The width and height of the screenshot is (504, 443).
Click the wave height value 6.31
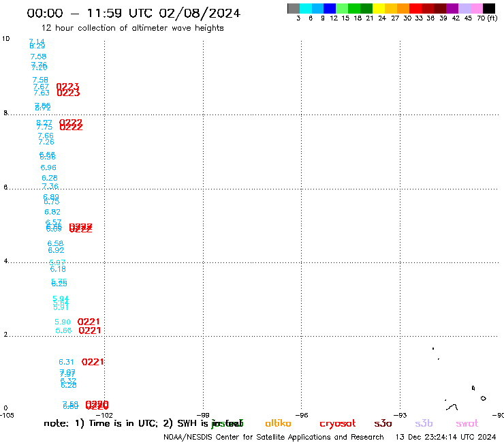click(66, 362)
